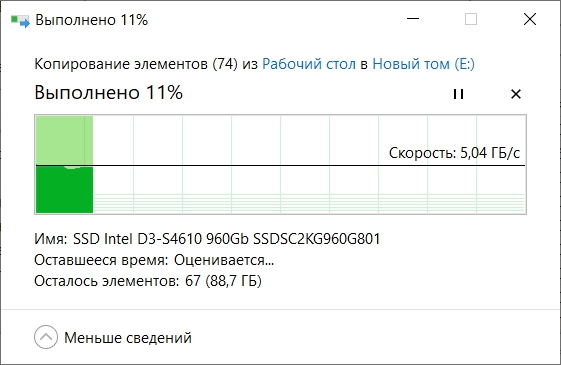This screenshot has width=561, height=365.
Task: Click the 'Скорость: 5,04 ГБ/с' speed label
Action: click(454, 153)
